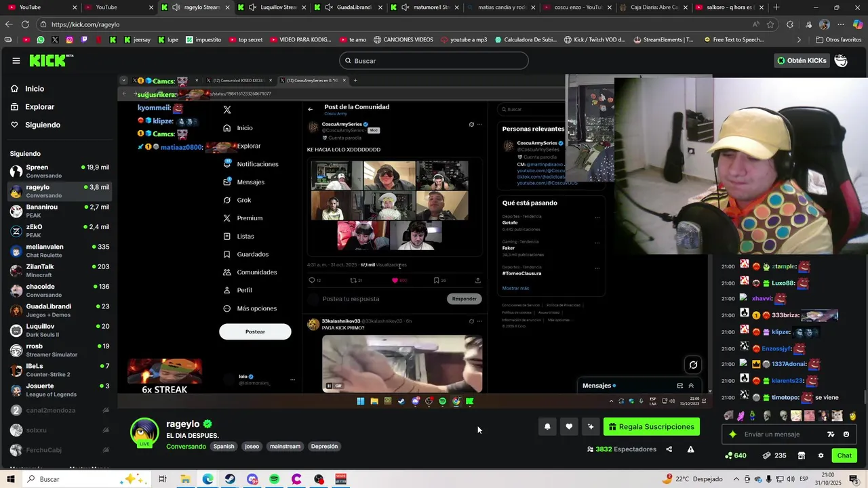Click the notification bell for rageylo
The image size is (868, 488).
(x=547, y=426)
